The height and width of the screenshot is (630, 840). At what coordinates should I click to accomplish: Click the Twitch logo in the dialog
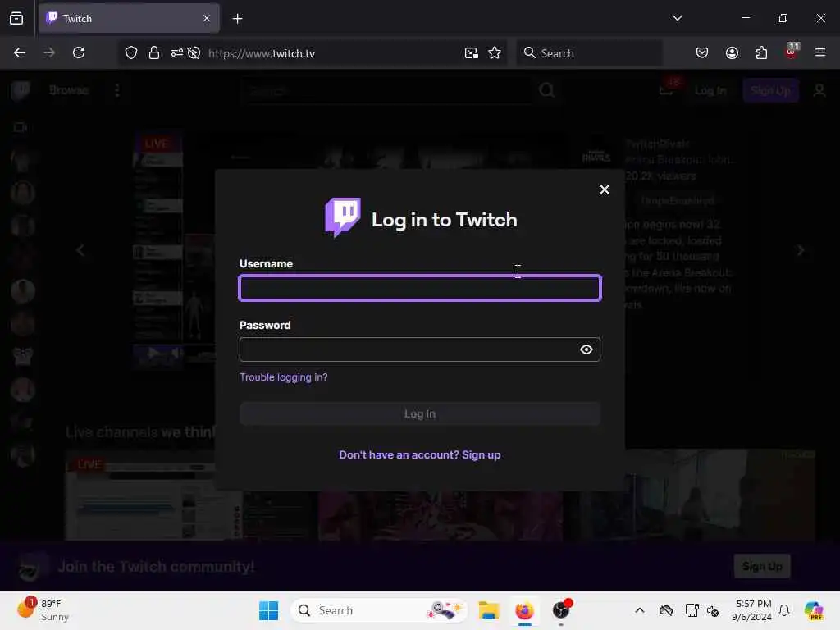point(342,217)
